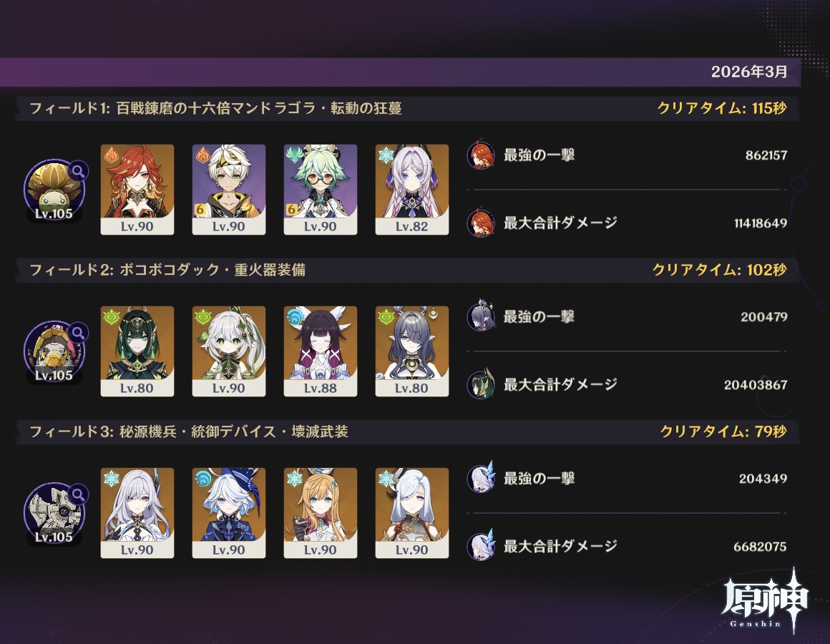
Task: Click the 2026年3月 date label
Action: (749, 72)
